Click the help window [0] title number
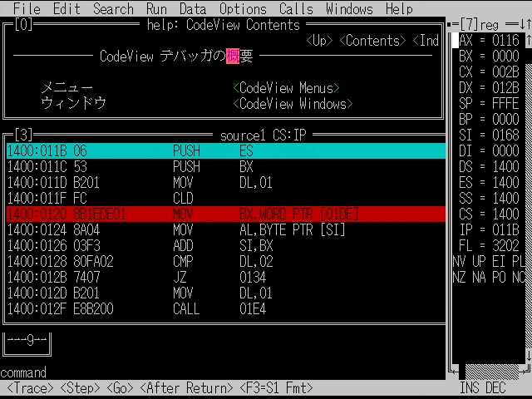This screenshot has width=532, height=399. 23,24
